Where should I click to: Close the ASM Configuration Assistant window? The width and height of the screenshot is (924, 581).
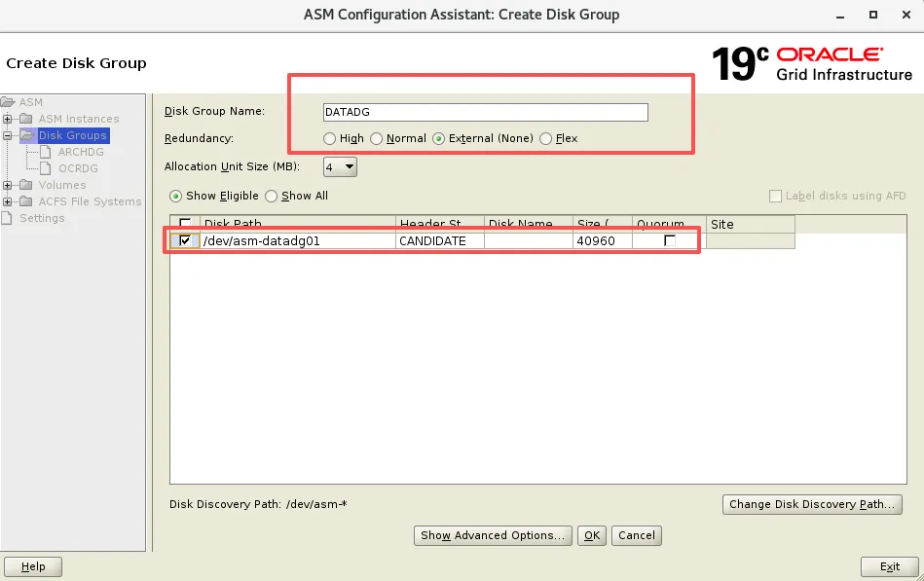point(906,15)
